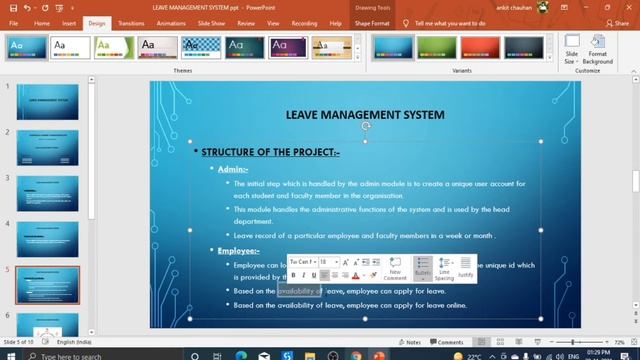Toggle Bold in mini toolbar
The height and width of the screenshot is (360, 640).
[293, 275]
